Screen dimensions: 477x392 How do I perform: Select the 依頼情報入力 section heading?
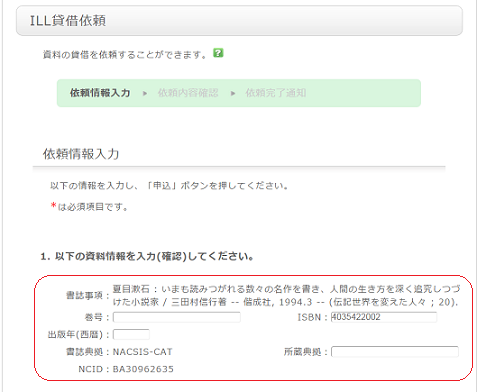pos(81,154)
